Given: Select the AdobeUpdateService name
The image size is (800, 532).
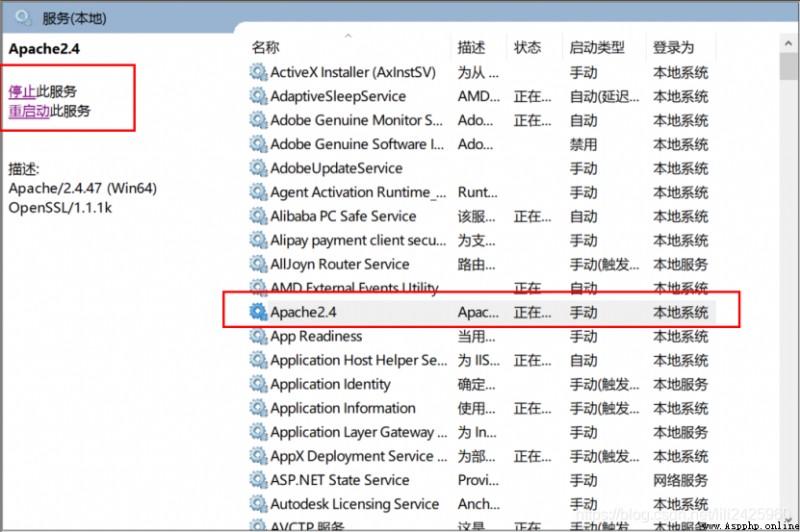Looking at the screenshot, I should [337, 168].
